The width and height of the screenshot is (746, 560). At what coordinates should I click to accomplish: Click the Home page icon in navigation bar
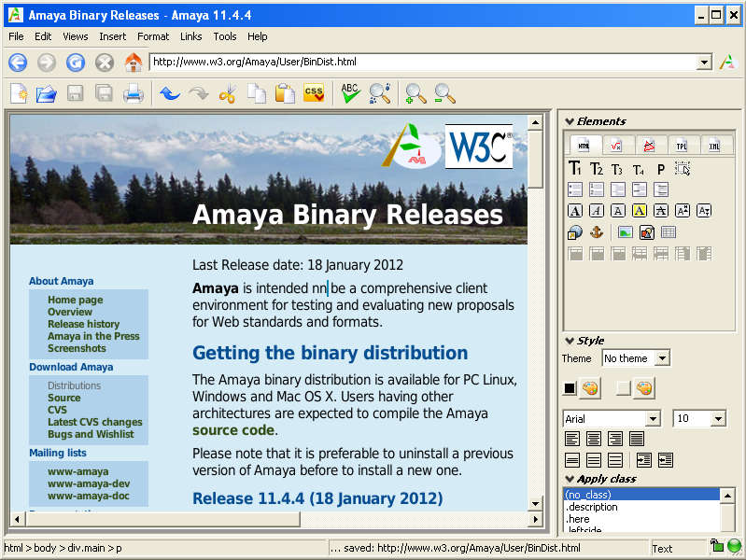134,63
